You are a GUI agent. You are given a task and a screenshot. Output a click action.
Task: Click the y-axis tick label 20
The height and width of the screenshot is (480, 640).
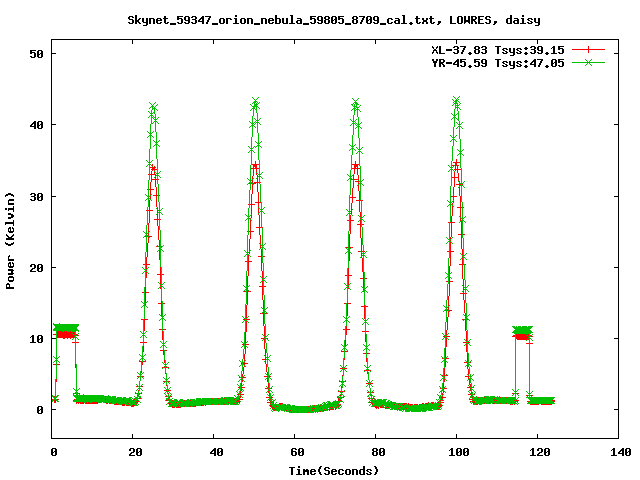(36, 268)
